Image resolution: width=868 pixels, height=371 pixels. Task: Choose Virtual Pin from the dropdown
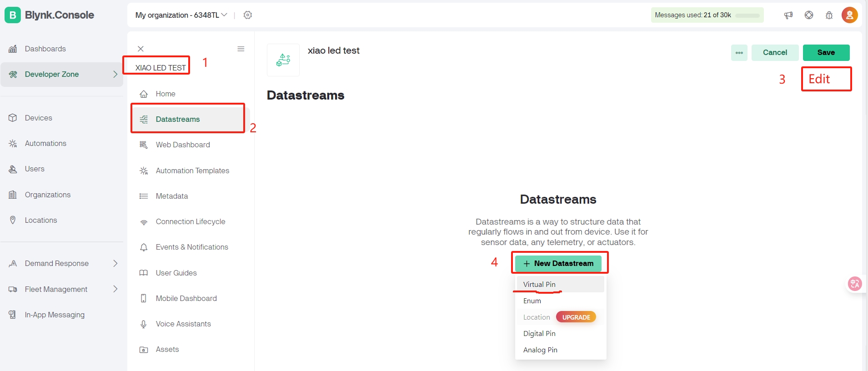(x=561, y=284)
